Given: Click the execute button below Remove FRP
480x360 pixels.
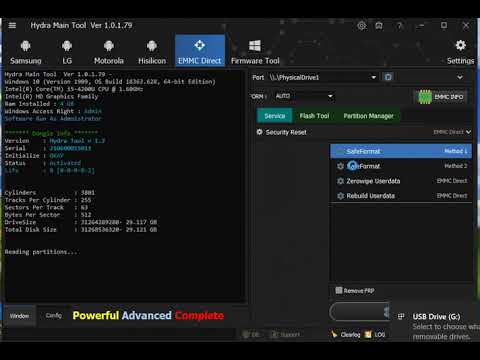Looking at the screenshot, I should coord(360,312).
